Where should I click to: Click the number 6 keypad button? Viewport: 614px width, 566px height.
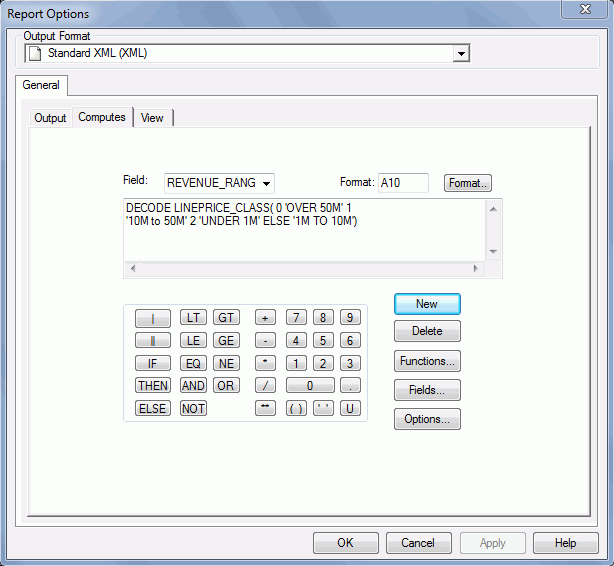pos(350,340)
